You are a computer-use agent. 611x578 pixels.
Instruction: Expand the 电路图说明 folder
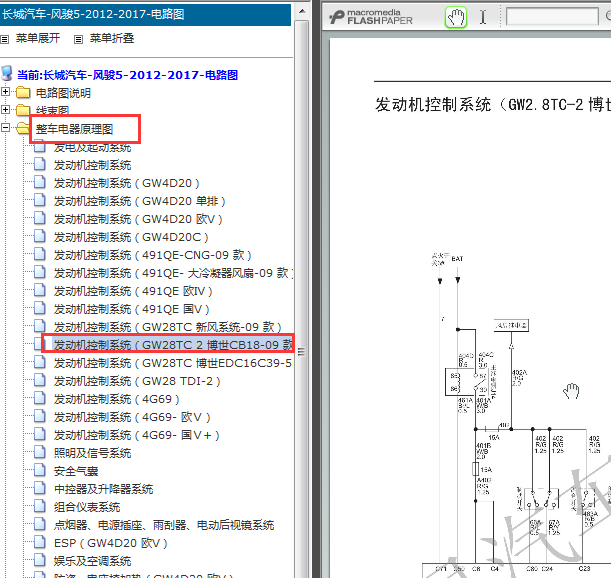tap(5, 92)
